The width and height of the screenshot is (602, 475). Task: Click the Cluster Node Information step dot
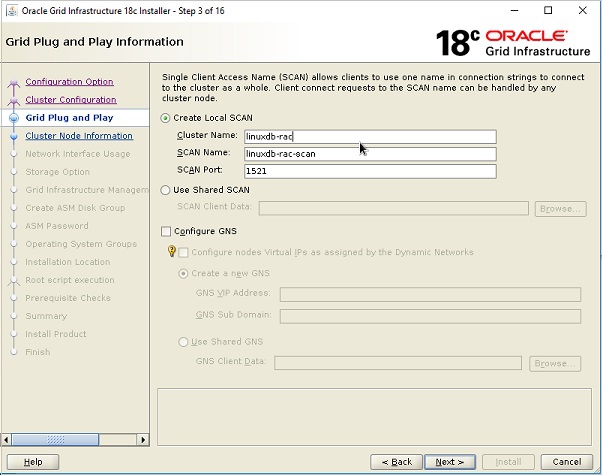(14, 136)
